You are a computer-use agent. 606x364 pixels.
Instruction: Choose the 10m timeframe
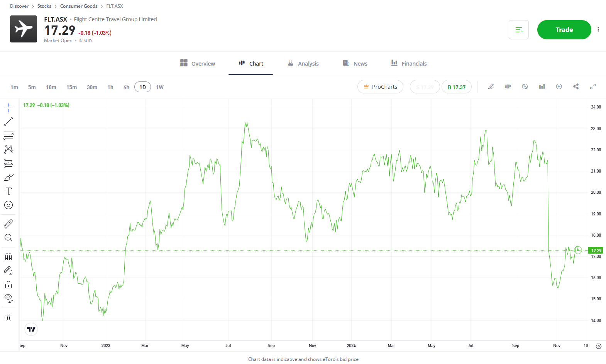51,87
